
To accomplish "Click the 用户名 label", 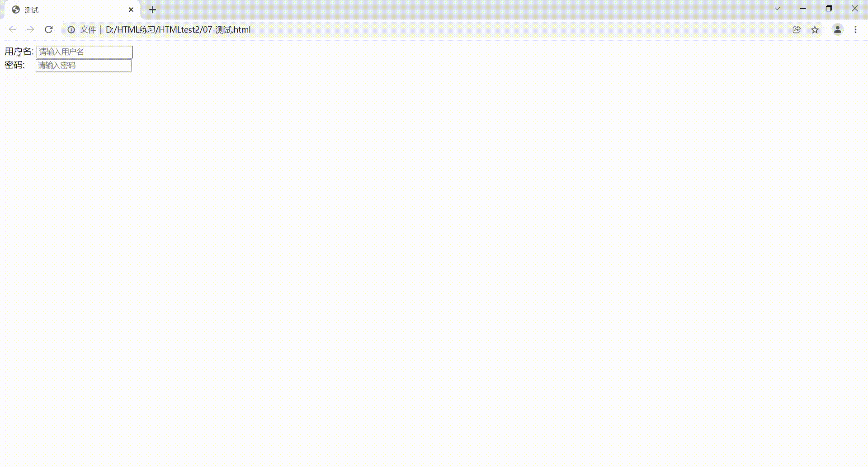I will pyautogui.click(x=19, y=52).
